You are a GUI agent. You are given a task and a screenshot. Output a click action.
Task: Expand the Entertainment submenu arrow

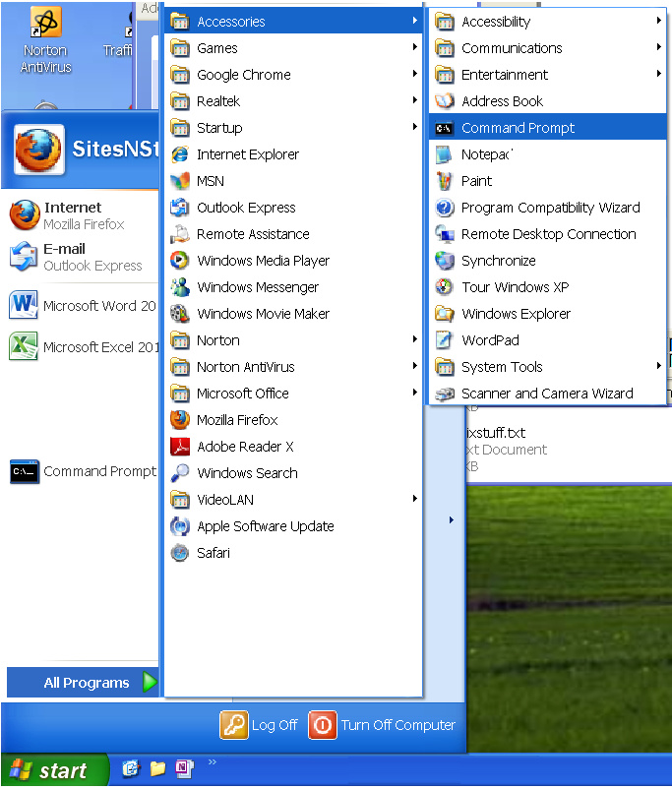click(x=659, y=74)
